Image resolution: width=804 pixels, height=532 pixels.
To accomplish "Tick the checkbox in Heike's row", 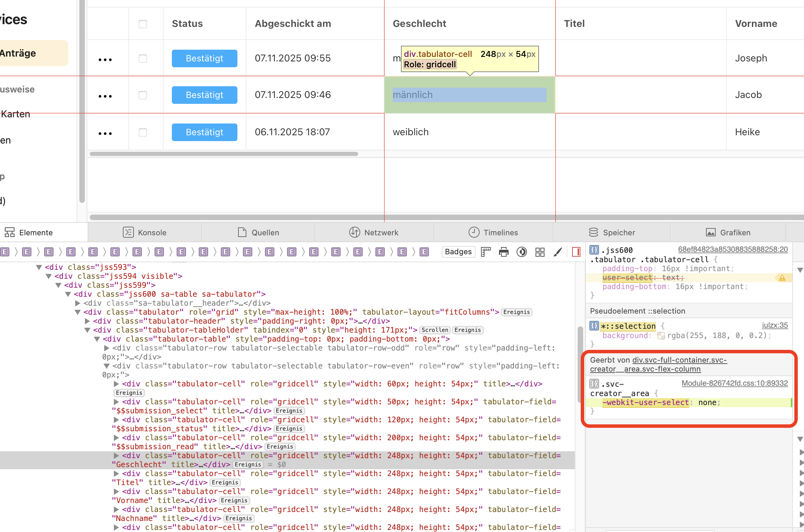I will [143, 132].
